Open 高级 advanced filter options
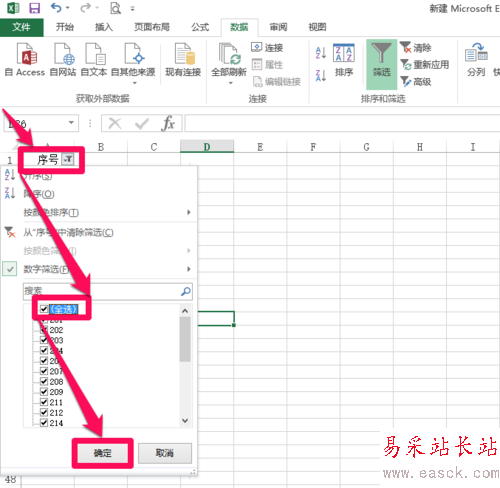The width and height of the screenshot is (500, 488). (416, 82)
